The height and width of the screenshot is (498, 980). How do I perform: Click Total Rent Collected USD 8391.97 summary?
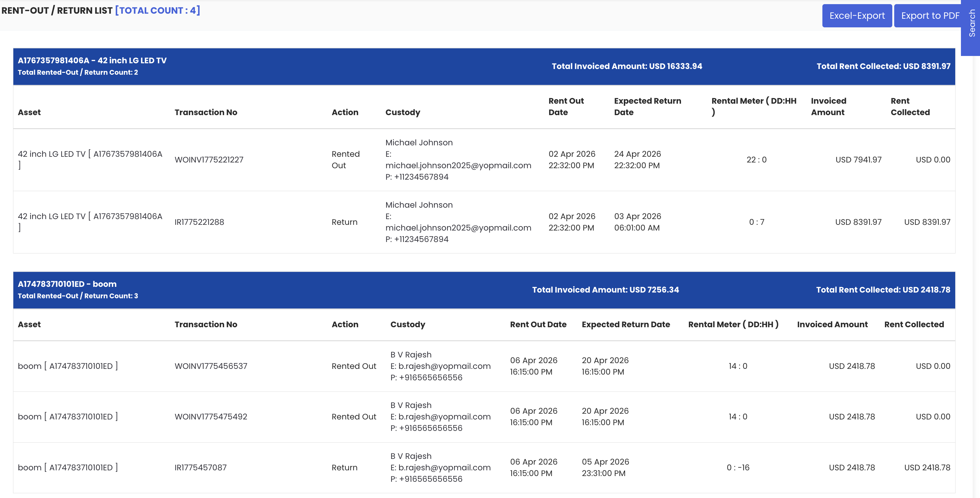click(x=883, y=66)
